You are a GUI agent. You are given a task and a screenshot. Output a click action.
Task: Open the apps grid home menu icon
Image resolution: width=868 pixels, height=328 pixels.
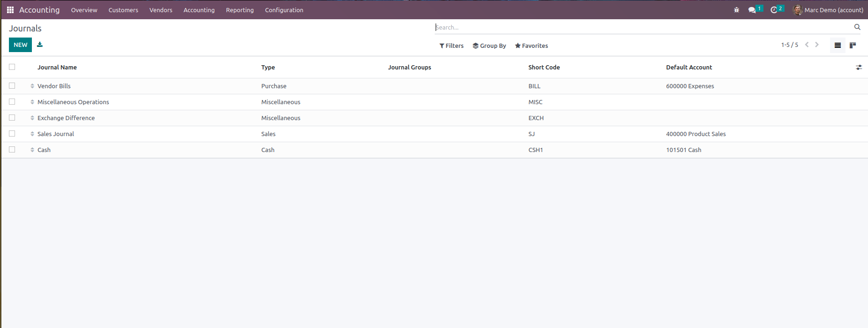pos(10,10)
